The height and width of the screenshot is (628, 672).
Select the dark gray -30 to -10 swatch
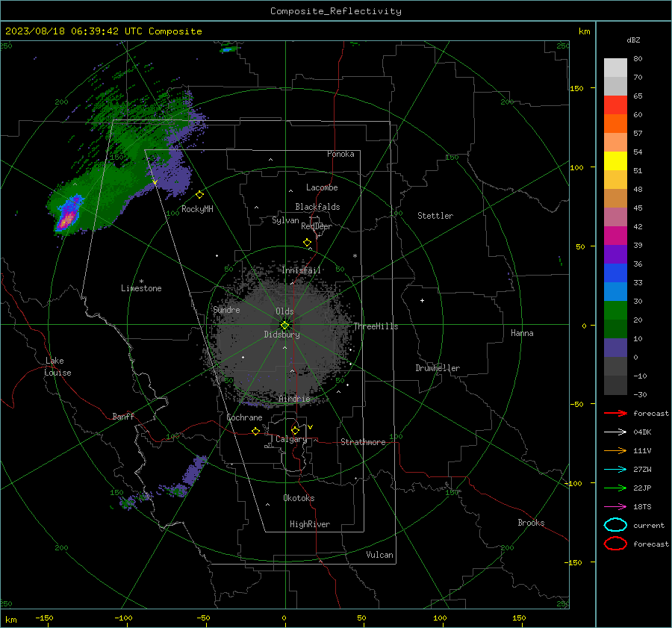615,385
